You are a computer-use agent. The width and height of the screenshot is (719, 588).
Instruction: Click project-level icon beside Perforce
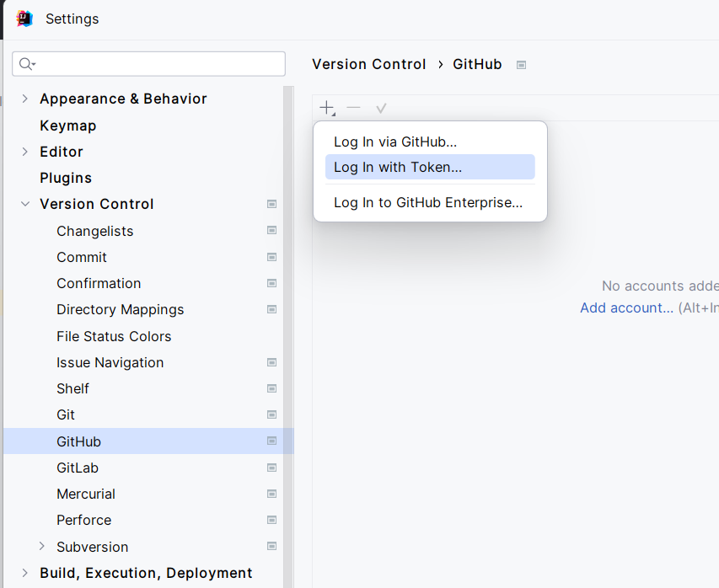click(x=272, y=520)
